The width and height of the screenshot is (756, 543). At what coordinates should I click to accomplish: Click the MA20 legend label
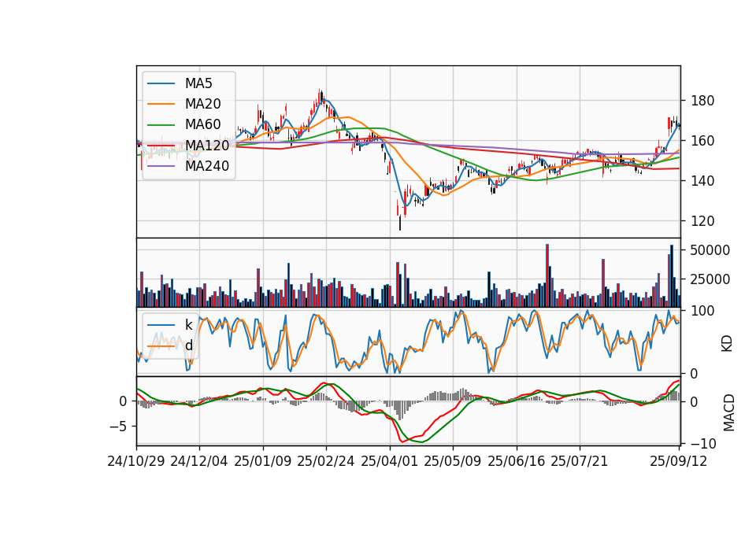(x=203, y=104)
